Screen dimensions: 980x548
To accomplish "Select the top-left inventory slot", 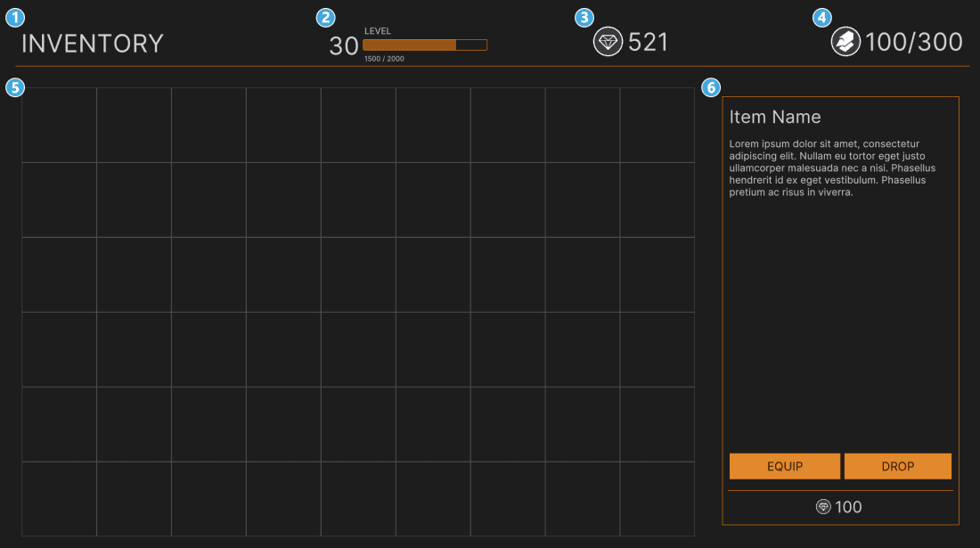I will pyautogui.click(x=61, y=124).
